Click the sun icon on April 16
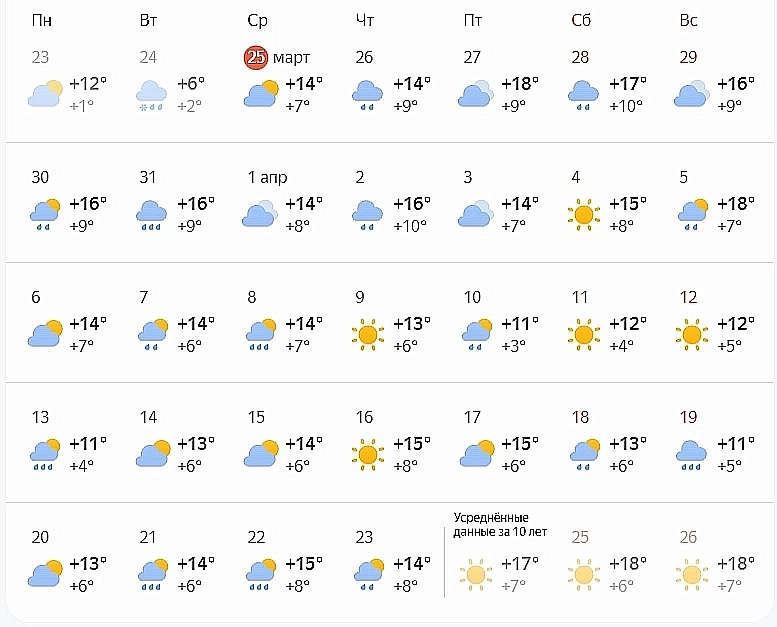The image size is (777, 627). (368, 453)
